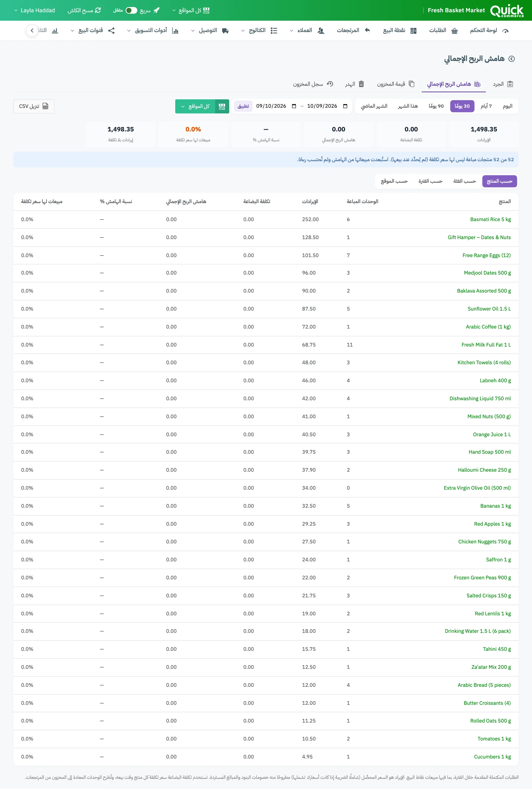
Task: Click the customers icon for العملاء
Action: point(321,31)
